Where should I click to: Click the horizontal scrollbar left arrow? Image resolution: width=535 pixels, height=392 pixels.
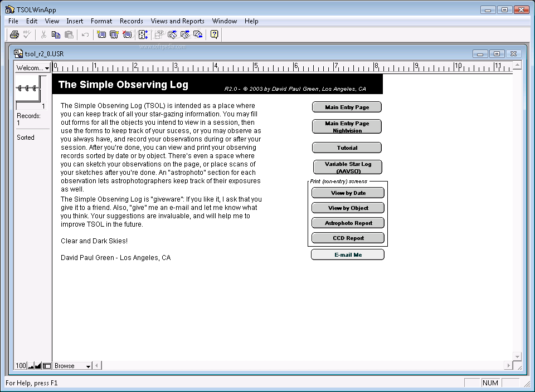97,366
